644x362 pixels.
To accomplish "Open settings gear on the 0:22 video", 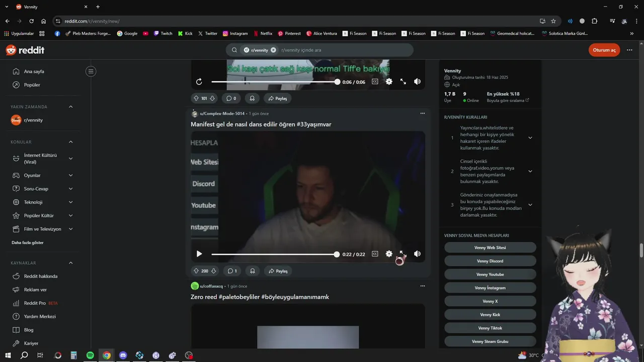I will [x=389, y=254].
